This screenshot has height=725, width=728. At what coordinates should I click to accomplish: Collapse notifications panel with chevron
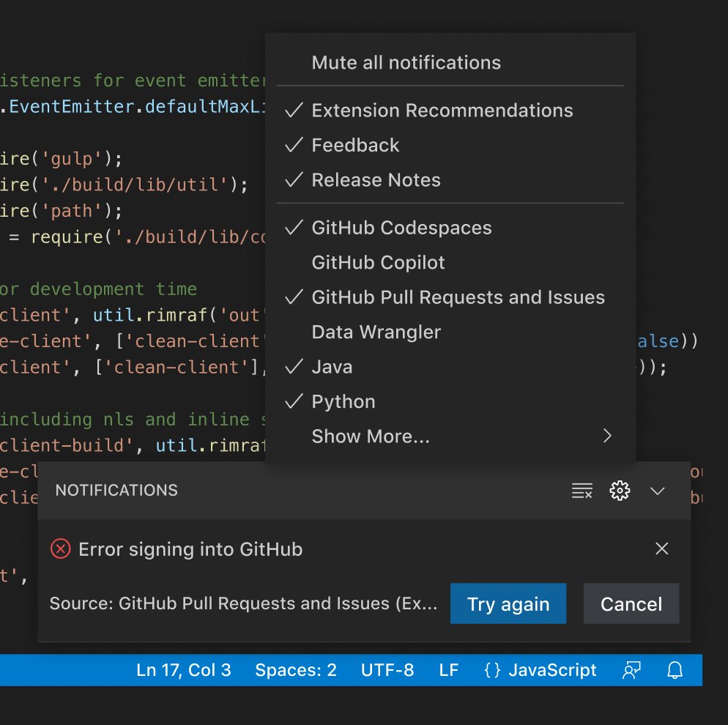[658, 491]
